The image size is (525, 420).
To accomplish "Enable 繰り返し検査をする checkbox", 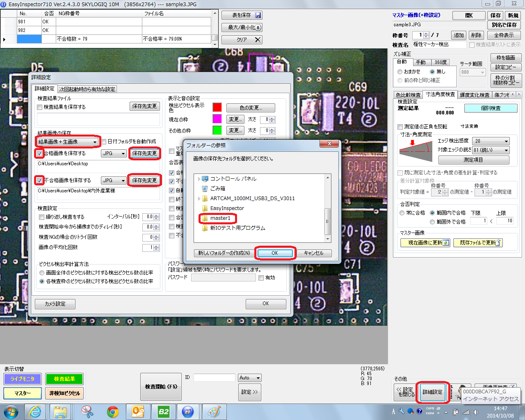I will (41, 217).
